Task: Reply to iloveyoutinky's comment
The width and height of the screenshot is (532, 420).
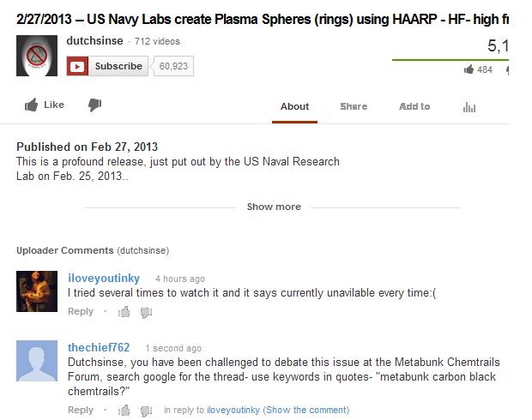Action: tap(81, 312)
